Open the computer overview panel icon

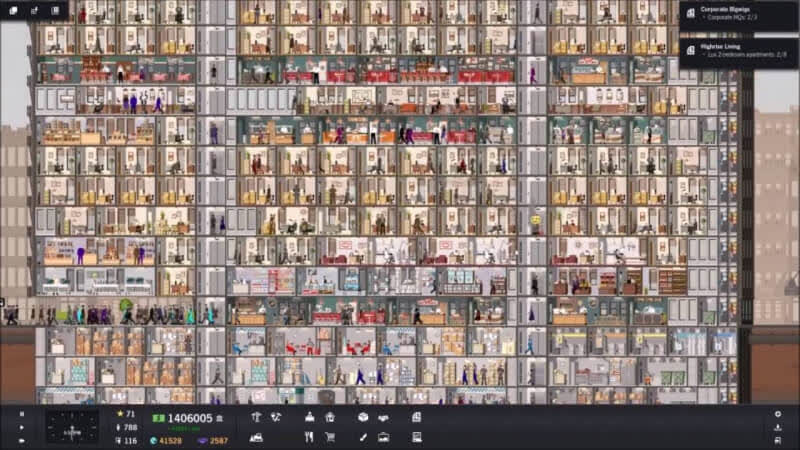pyautogui.click(x=417, y=437)
